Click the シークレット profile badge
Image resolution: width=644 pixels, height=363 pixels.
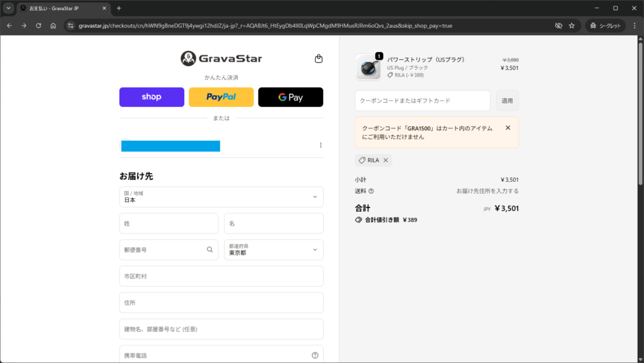click(x=604, y=26)
